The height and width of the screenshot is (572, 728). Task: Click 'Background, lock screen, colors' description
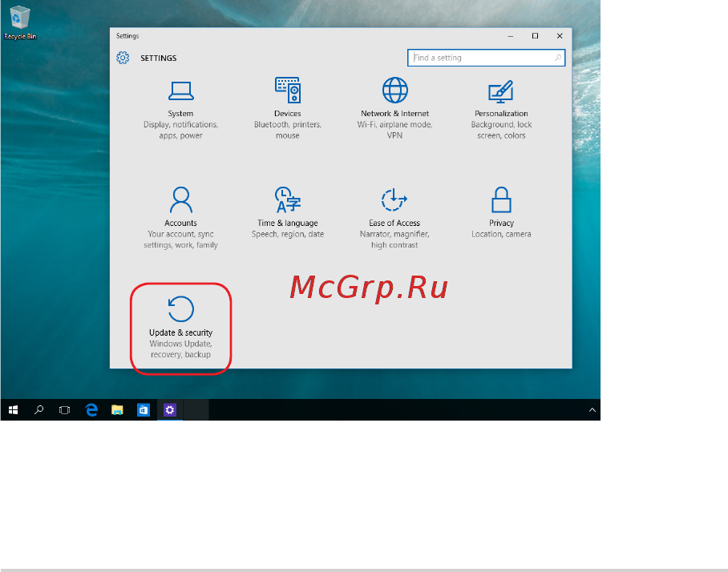(x=501, y=130)
